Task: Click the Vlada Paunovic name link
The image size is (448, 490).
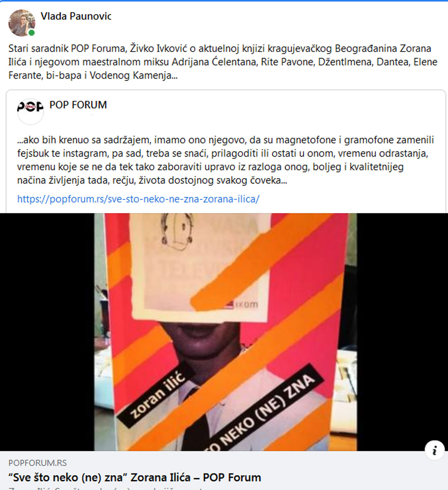Action: (76, 16)
